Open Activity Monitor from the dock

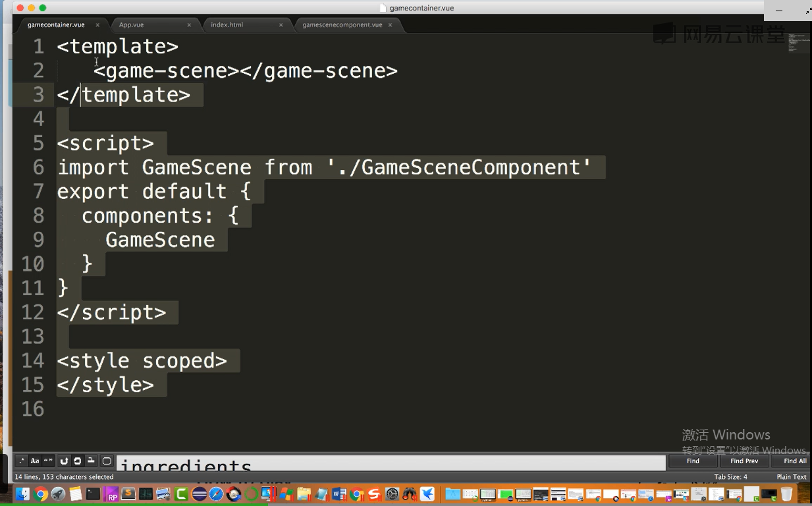(146, 494)
